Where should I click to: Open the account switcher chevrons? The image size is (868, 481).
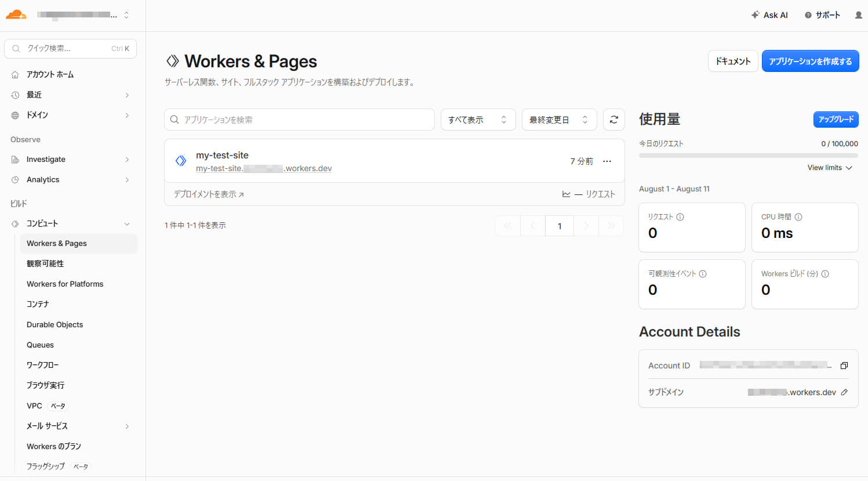pos(126,15)
